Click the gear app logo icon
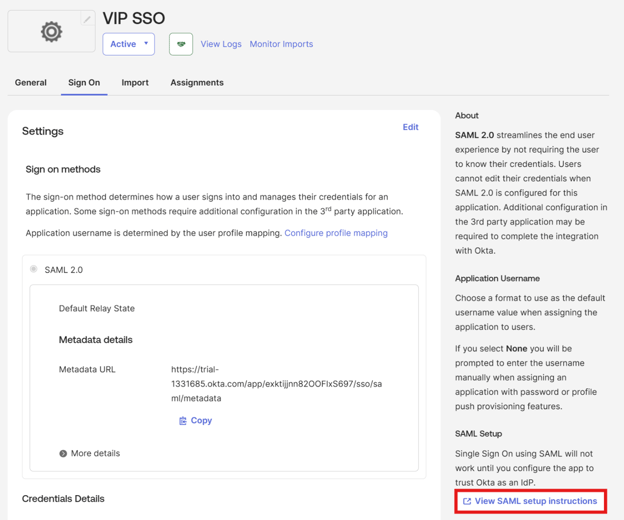Screen dimensions: 624x520 point(51,32)
